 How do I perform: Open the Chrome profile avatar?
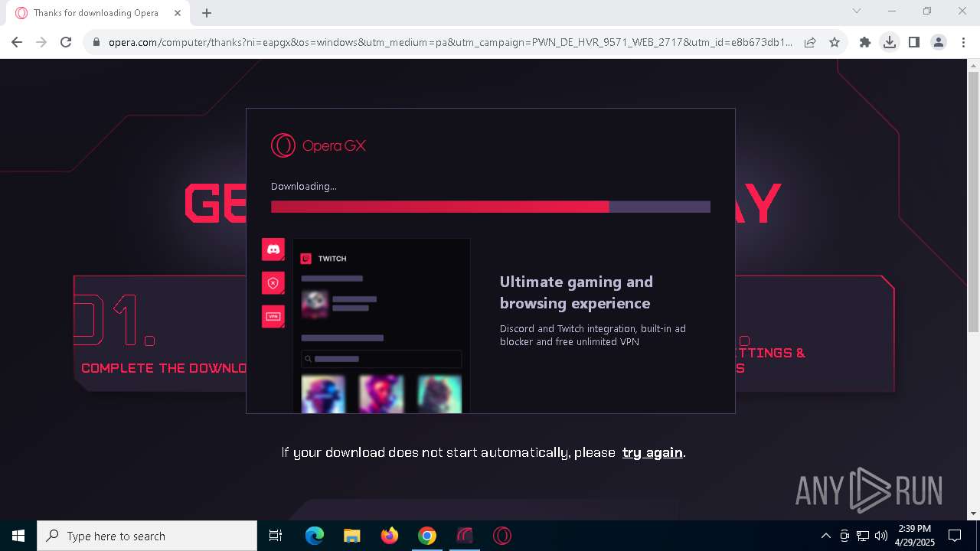point(939,43)
